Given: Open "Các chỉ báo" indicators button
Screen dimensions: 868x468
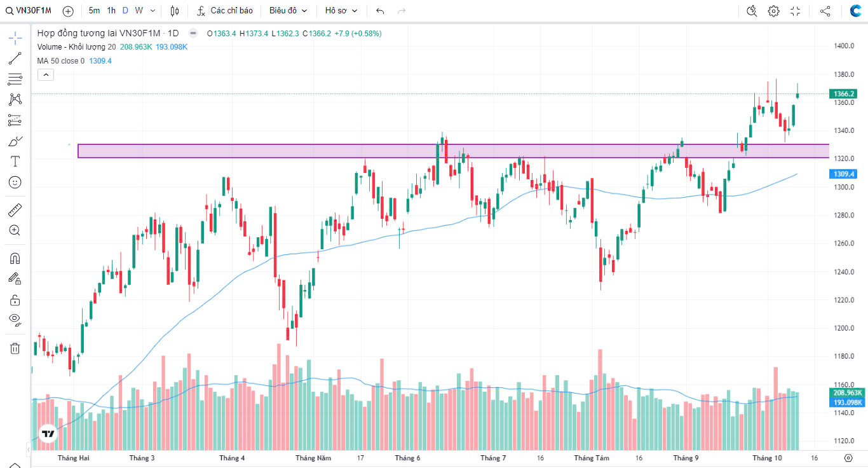Looking at the screenshot, I should coord(225,11).
